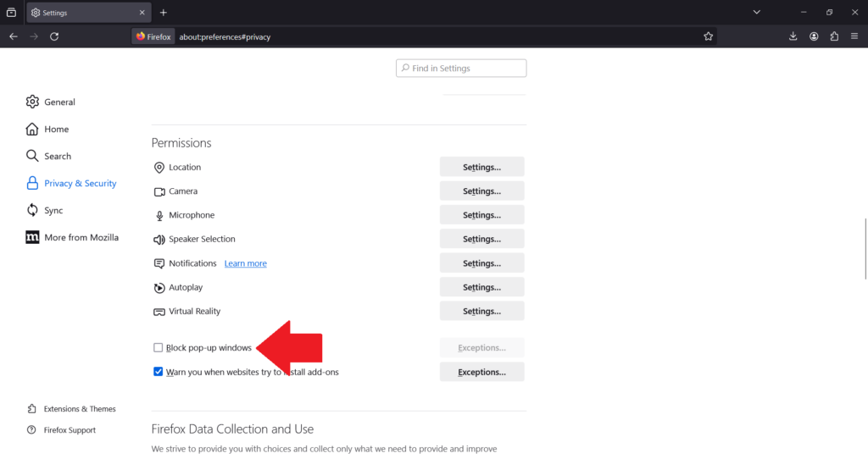This screenshot has width=868, height=459.
Task: Open the extensions puzzle icon
Action: tap(834, 36)
